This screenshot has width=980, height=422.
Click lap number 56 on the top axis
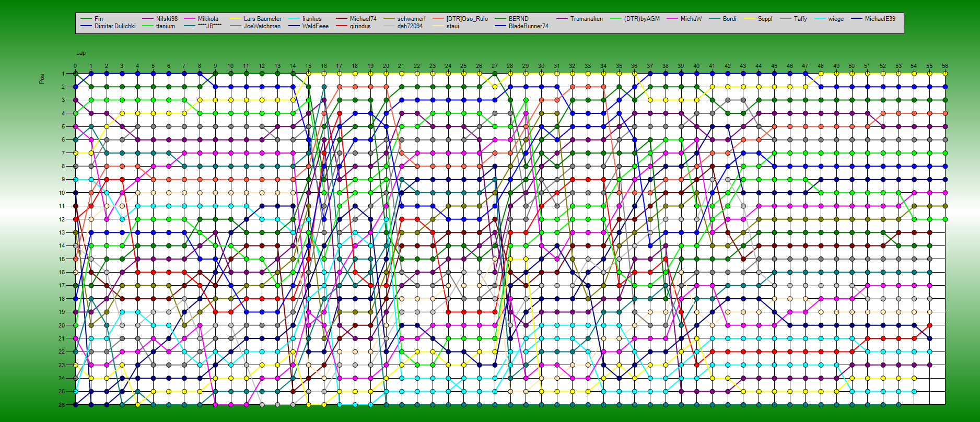(x=944, y=66)
